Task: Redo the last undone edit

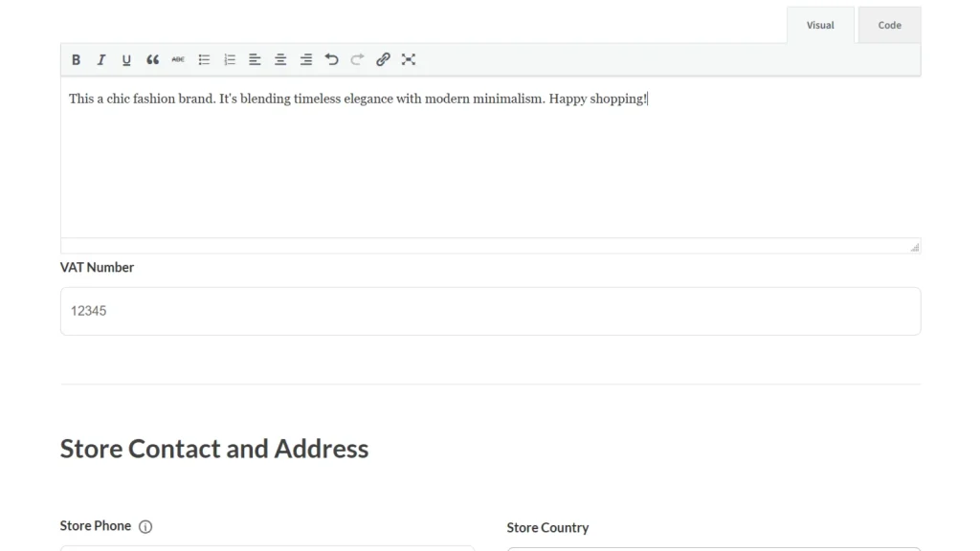Action: [x=357, y=59]
